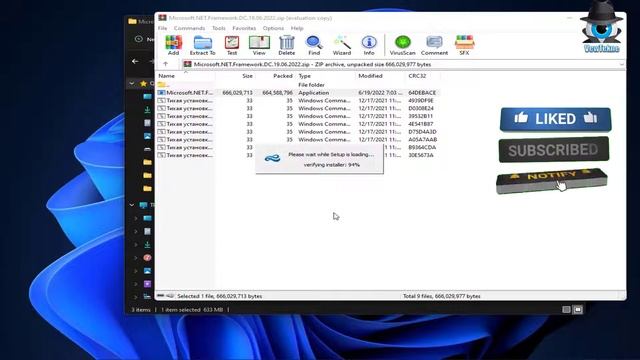
Task: Click the SFX toolbar icon
Action: coord(464,45)
